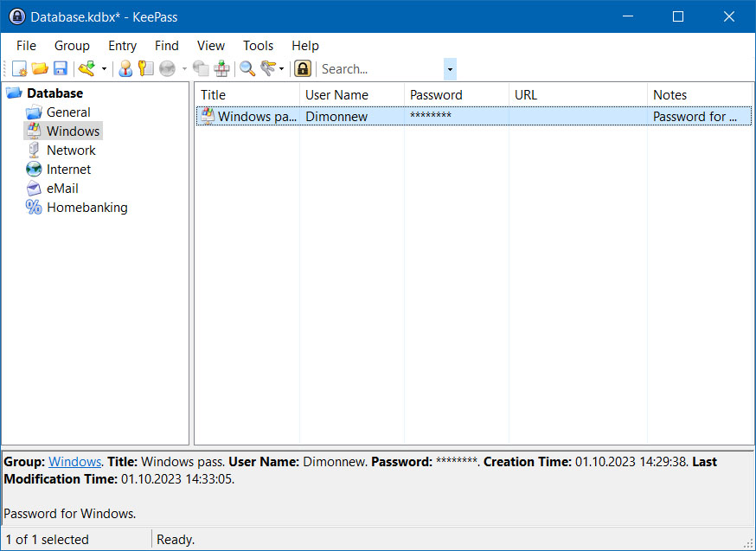Viewport: 756px width, 551px height.
Task: Click the Network group server icon
Action: (x=34, y=151)
